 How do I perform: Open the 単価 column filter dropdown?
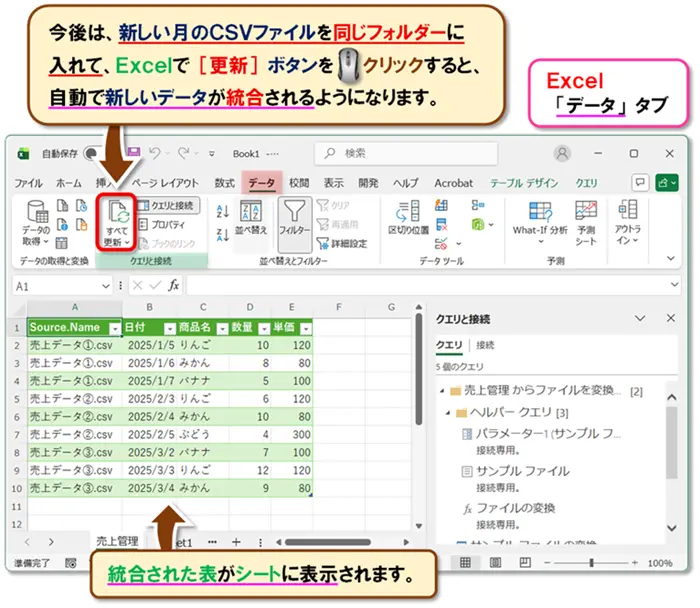306,329
